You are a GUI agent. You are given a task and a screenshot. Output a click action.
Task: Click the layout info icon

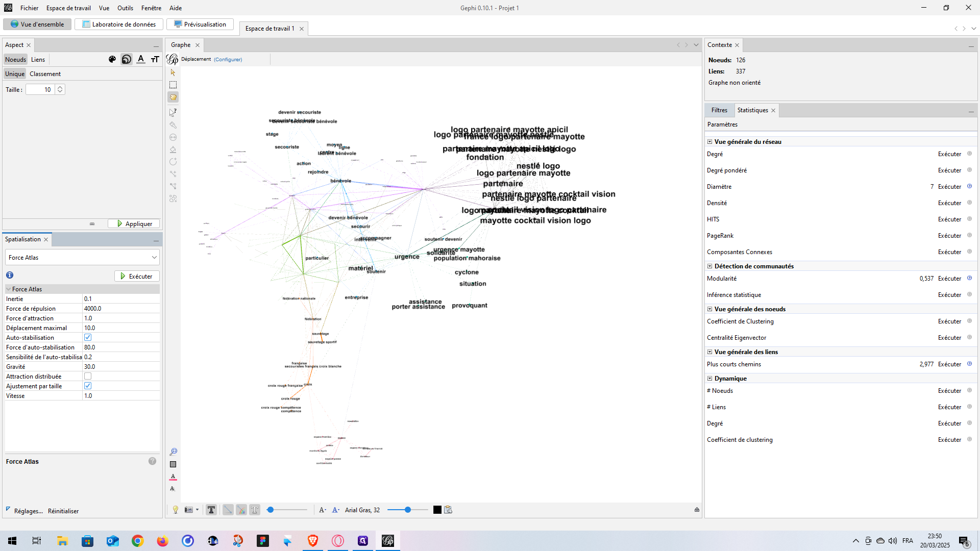[10, 275]
